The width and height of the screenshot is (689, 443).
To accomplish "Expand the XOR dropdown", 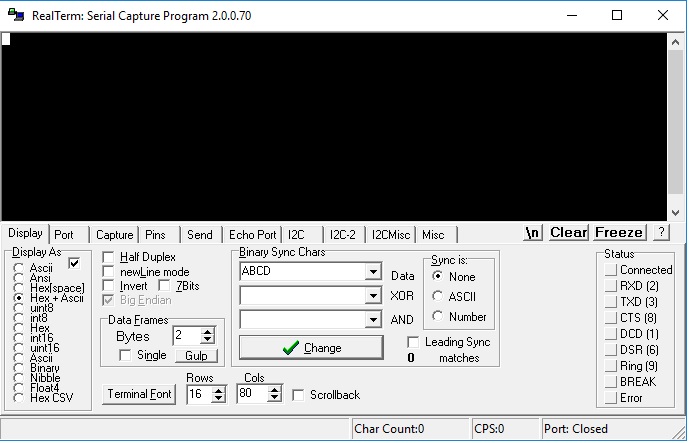I will tap(373, 295).
